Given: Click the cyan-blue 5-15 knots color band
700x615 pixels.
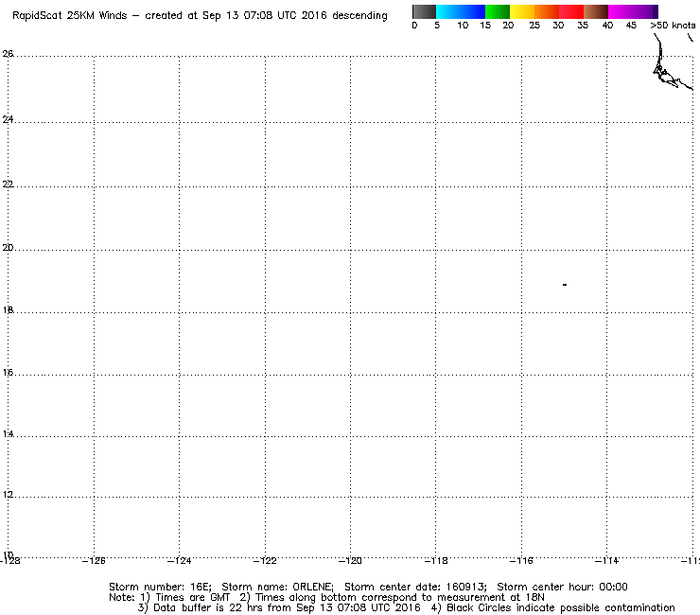Looking at the screenshot, I should 461,11.
